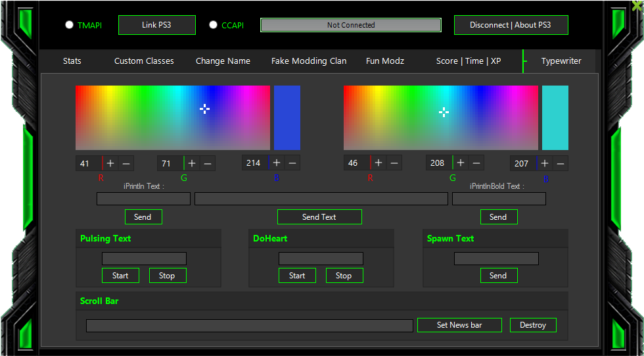
Task: Close the window with the green X
Action: [636, 6]
